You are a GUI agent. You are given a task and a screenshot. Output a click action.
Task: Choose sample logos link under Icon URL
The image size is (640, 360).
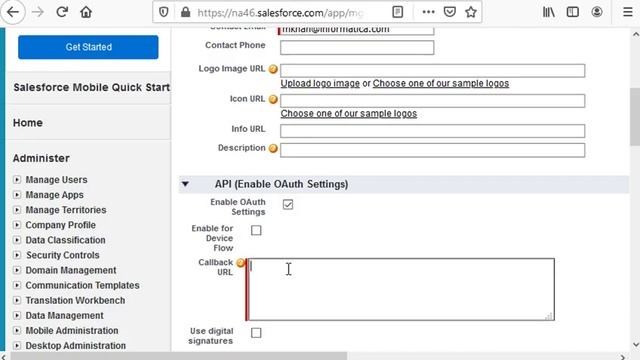coord(349,113)
